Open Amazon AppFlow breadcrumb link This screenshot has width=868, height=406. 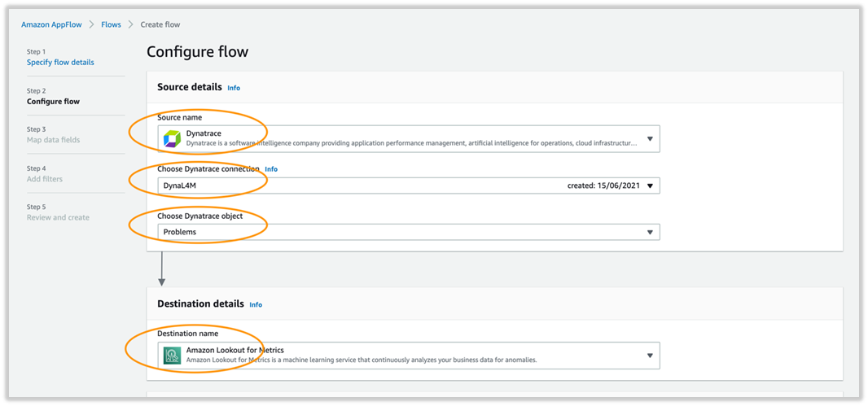(x=51, y=24)
